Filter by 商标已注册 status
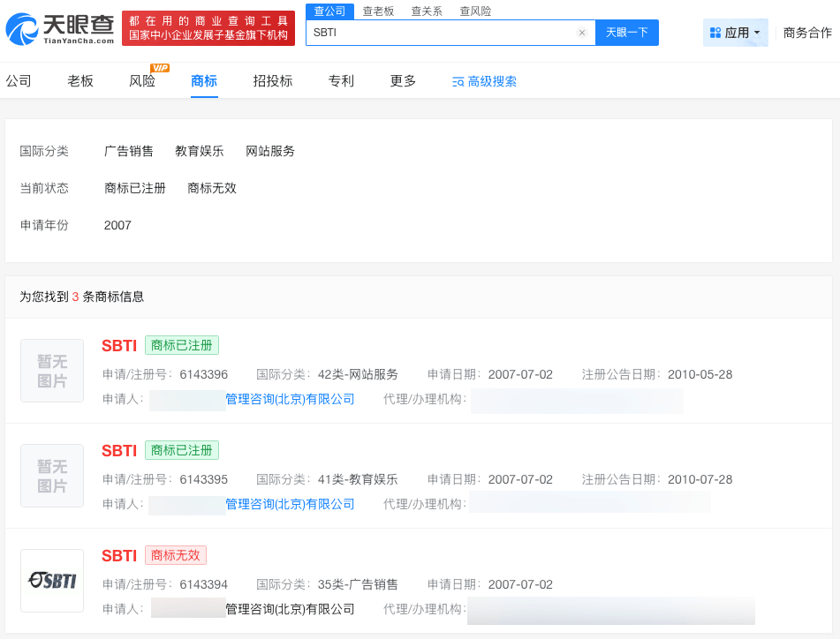 (x=135, y=188)
